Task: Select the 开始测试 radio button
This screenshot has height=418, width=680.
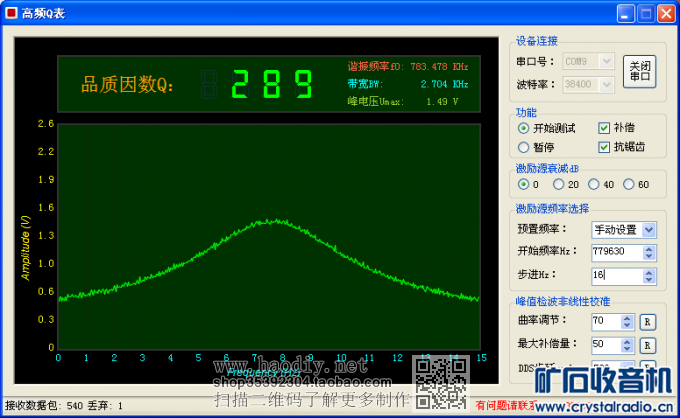Action: (x=524, y=128)
